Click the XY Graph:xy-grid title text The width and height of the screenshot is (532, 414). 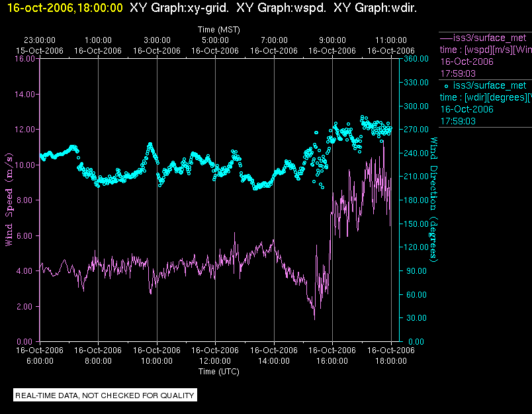pyautogui.click(x=179, y=8)
